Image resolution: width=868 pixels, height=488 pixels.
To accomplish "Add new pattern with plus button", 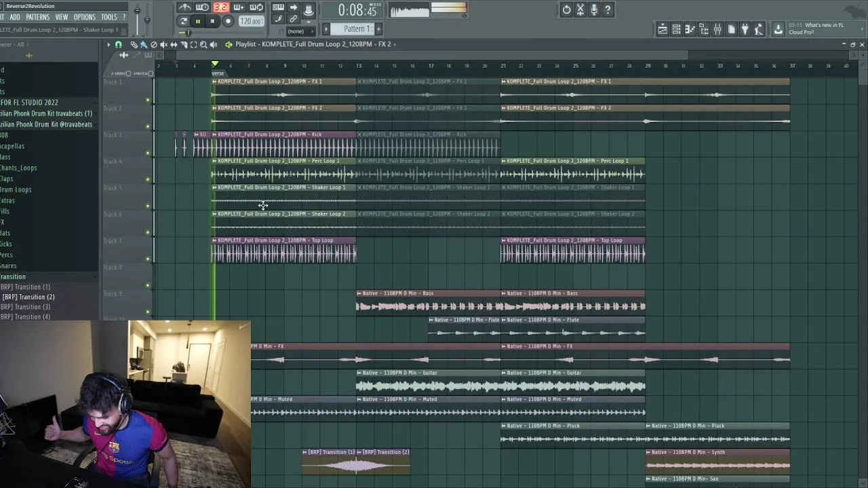I will (x=378, y=29).
